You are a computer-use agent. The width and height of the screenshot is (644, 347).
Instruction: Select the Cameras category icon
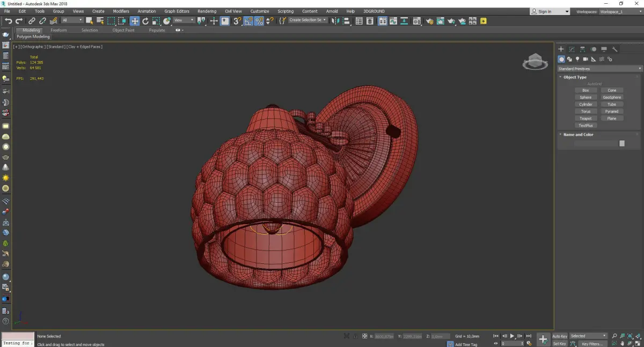click(x=586, y=59)
